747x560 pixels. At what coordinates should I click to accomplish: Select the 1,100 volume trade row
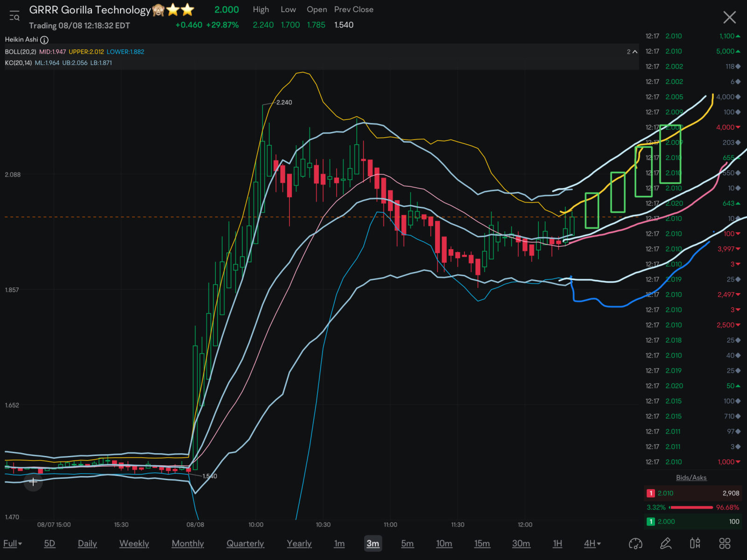(x=693, y=36)
